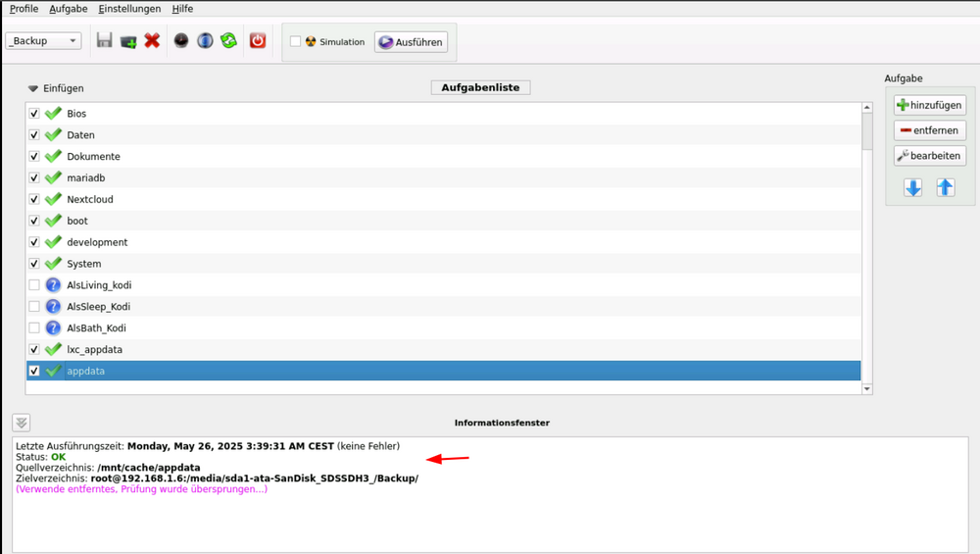Click hinzufügen to add a task
980x554 pixels.
click(930, 105)
